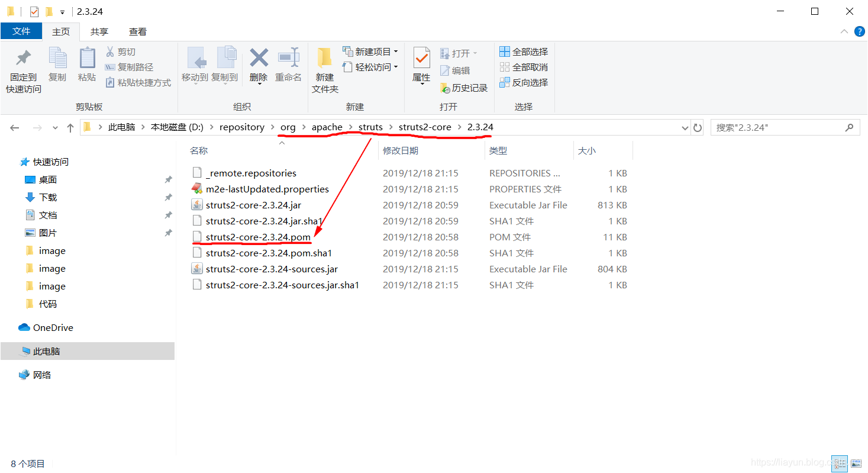Choose Select none in the ribbon

(524, 67)
